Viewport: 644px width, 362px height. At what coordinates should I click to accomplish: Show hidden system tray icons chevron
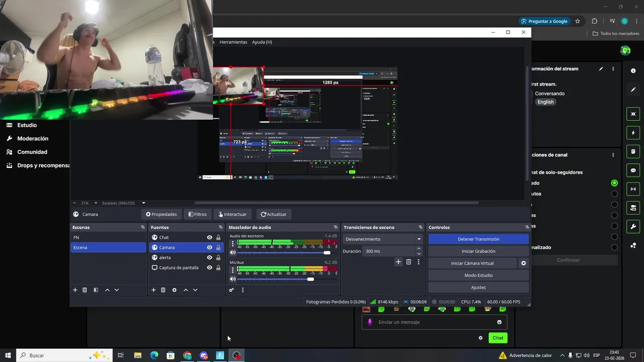pos(562,355)
